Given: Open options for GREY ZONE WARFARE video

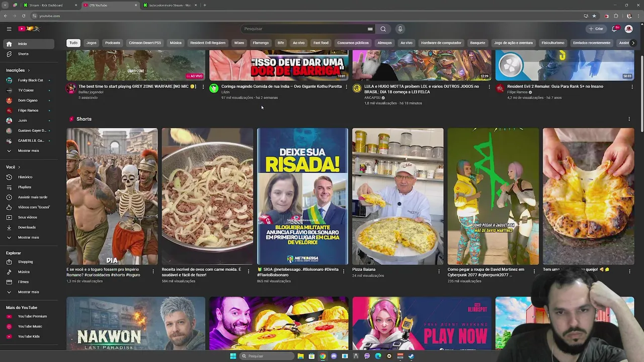Looking at the screenshot, I should point(203,87).
